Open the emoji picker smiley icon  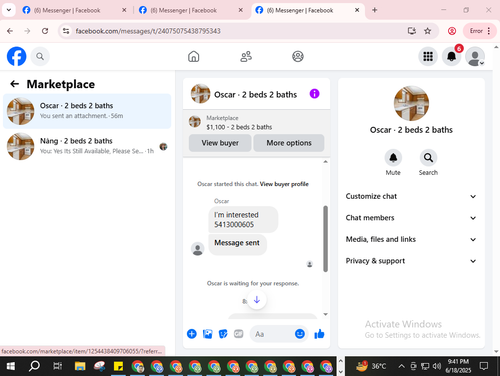coord(300,334)
